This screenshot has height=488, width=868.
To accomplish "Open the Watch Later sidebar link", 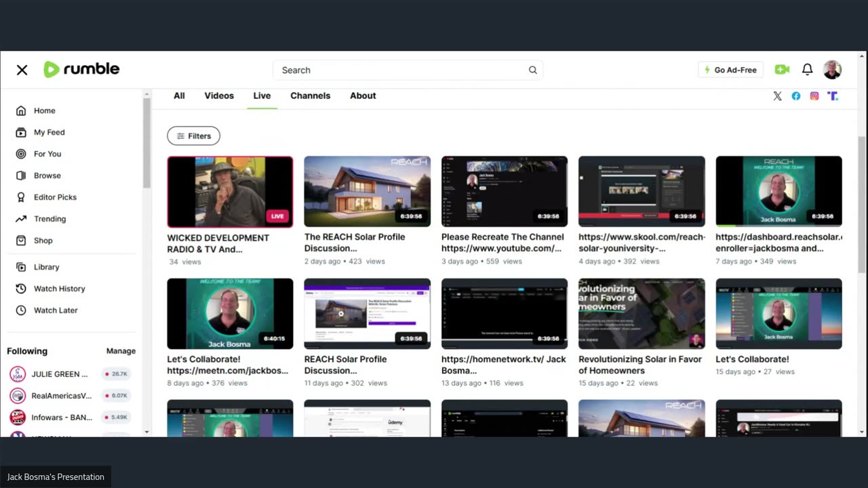I will pyautogui.click(x=56, y=310).
